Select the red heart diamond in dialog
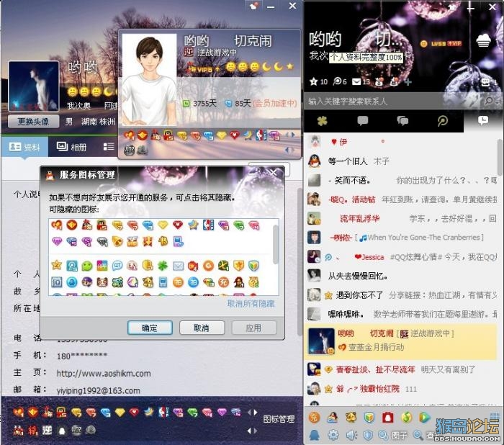This screenshot has width=504, height=445. pyautogui.click(x=178, y=225)
